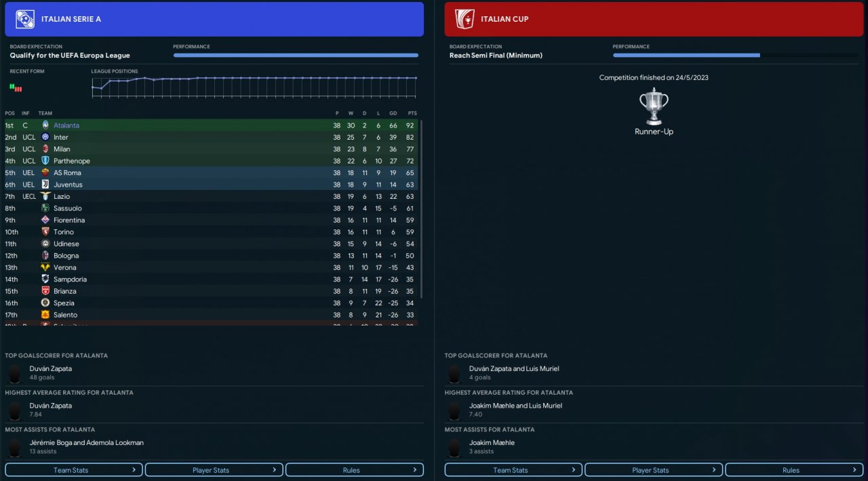This screenshot has height=481, width=868.
Task: Click Duván Zapata's league top goalscorer portrait
Action: [x=15, y=373]
